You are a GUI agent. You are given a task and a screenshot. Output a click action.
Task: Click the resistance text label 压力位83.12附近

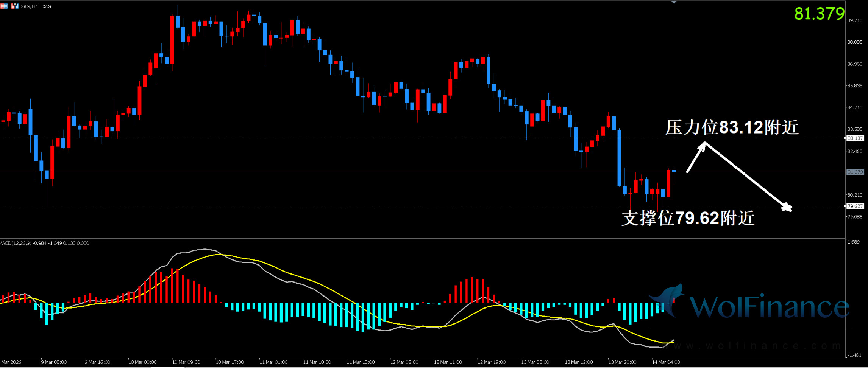click(732, 127)
